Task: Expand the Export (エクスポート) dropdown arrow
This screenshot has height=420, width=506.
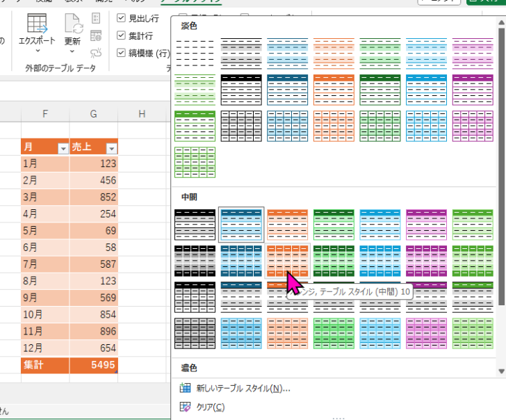Action: (37, 51)
